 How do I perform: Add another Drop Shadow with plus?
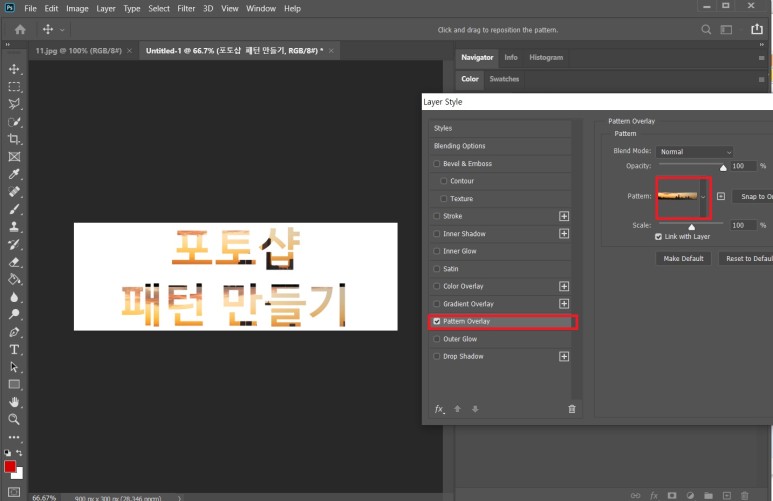pos(564,357)
